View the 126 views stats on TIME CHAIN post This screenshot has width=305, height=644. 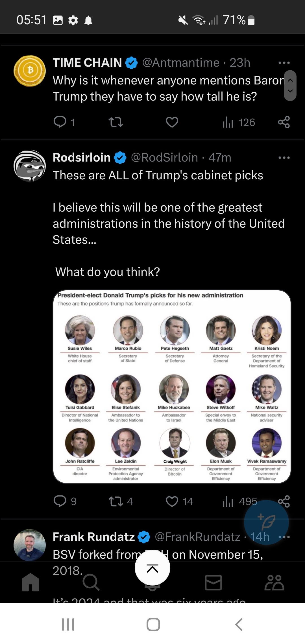239,122
